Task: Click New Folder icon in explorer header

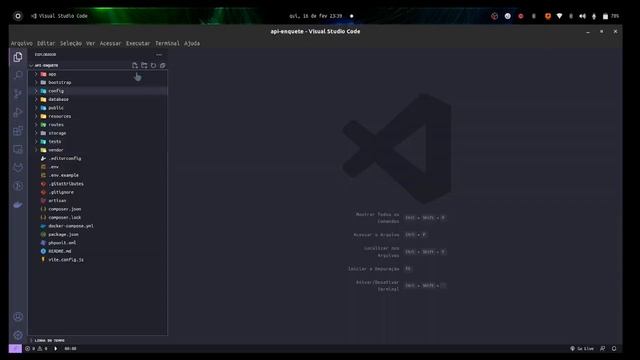Action: point(144,65)
